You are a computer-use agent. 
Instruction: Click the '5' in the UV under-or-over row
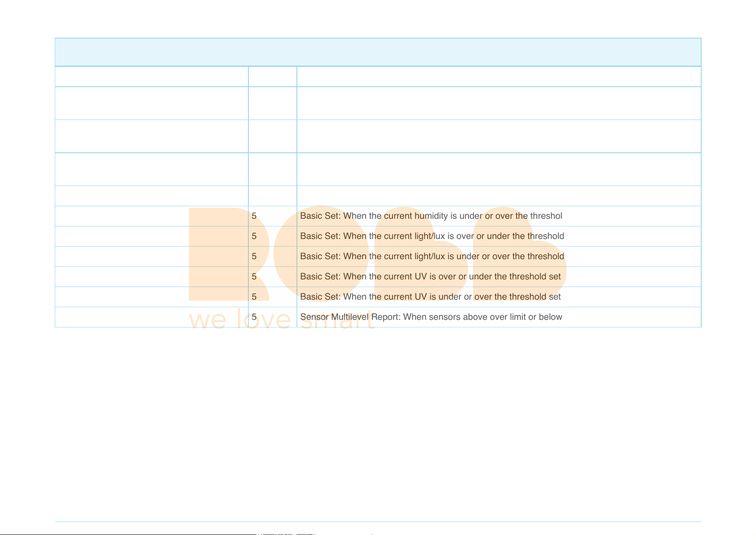tap(254, 297)
